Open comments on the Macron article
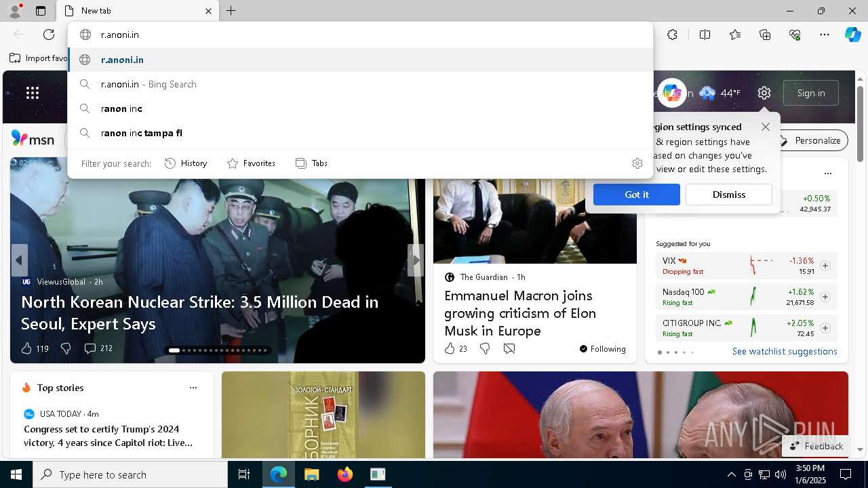The height and width of the screenshot is (488, 868). [x=509, y=348]
